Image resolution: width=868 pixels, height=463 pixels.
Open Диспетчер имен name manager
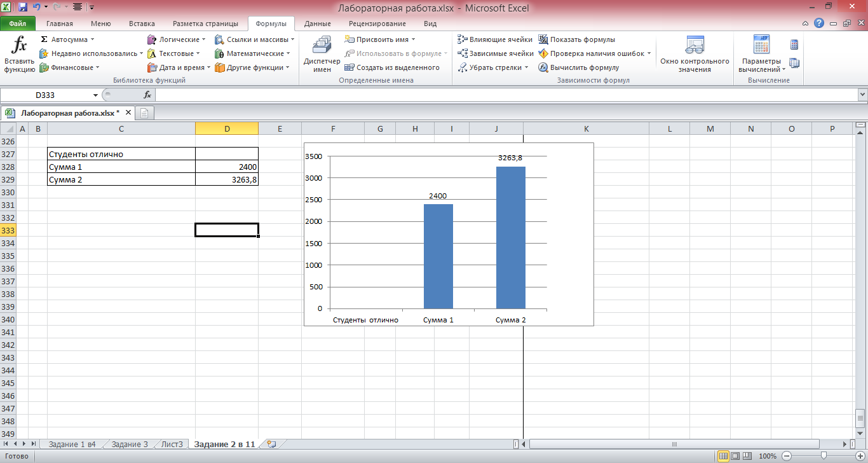(x=322, y=54)
